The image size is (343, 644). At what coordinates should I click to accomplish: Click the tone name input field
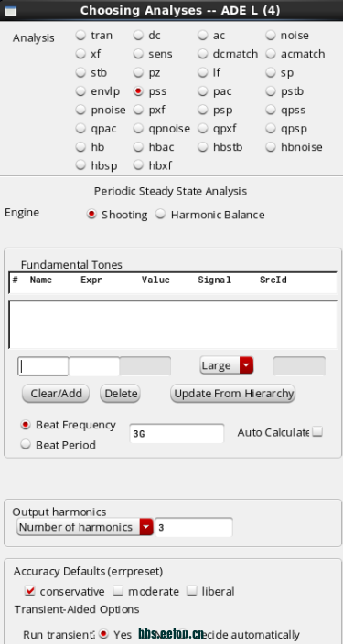43,366
